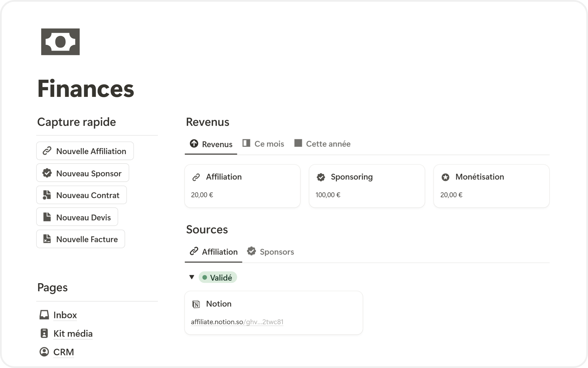Click the CRM person circle icon

tap(44, 352)
